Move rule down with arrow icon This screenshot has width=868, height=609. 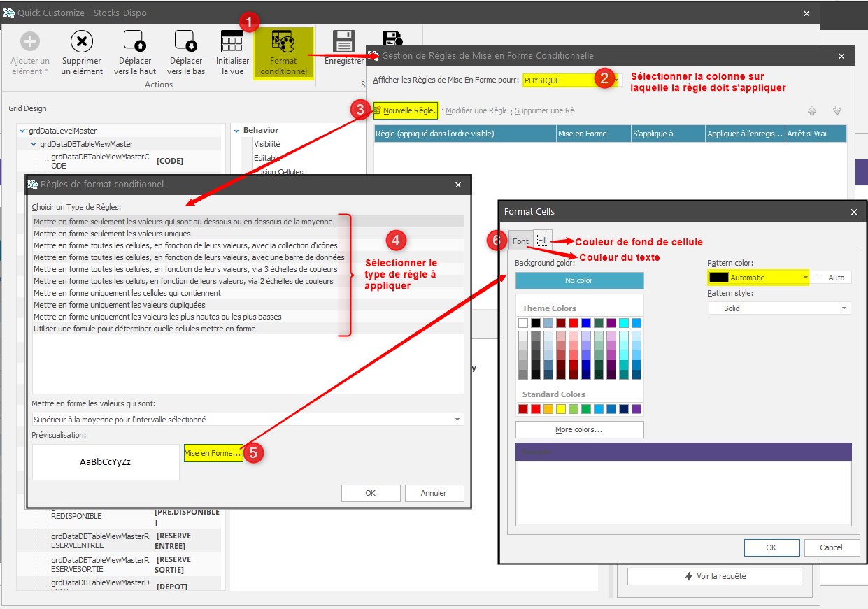(x=837, y=110)
